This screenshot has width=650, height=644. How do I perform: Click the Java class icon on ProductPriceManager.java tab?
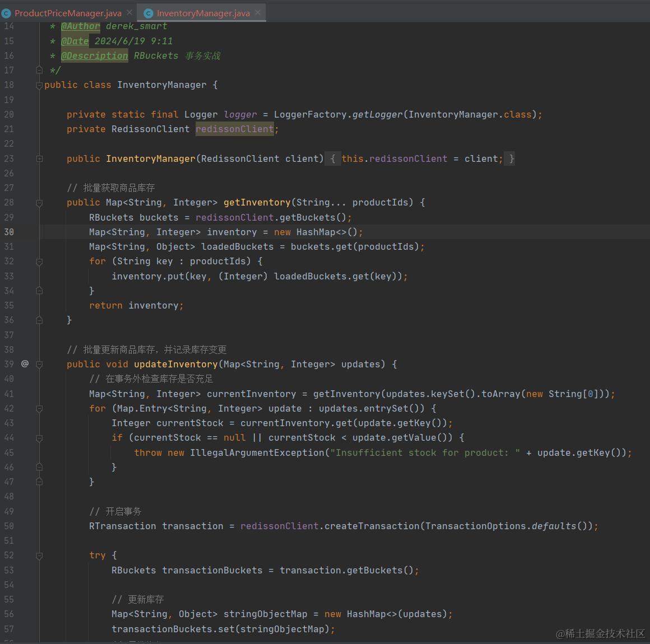[6, 13]
